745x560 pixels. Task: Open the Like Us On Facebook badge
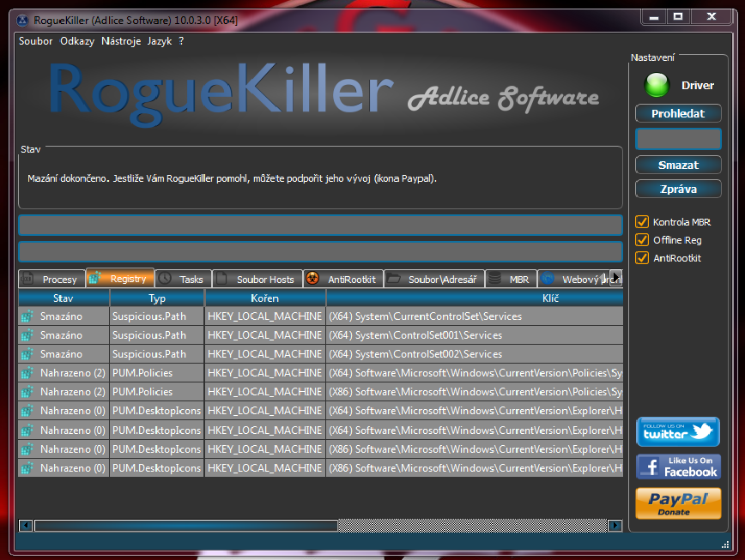678,467
